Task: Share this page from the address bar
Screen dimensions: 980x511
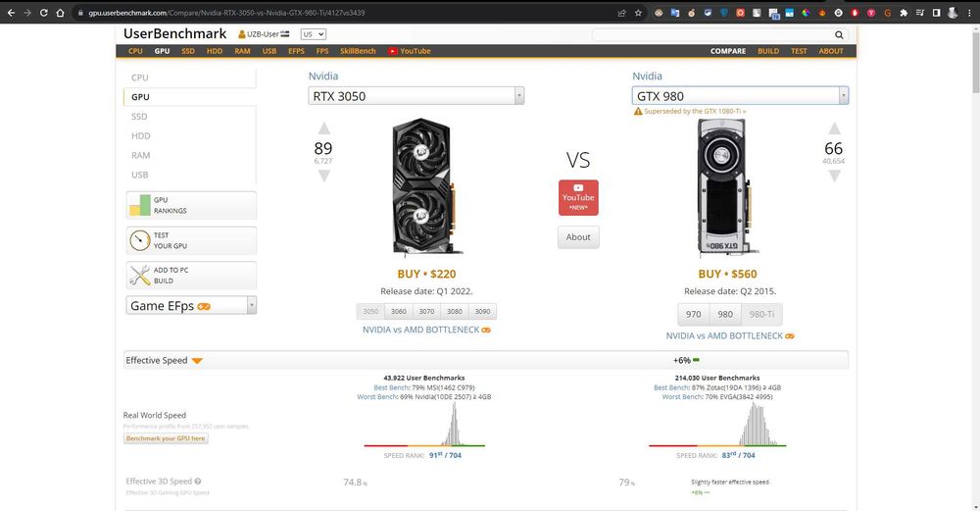Action: (622, 13)
